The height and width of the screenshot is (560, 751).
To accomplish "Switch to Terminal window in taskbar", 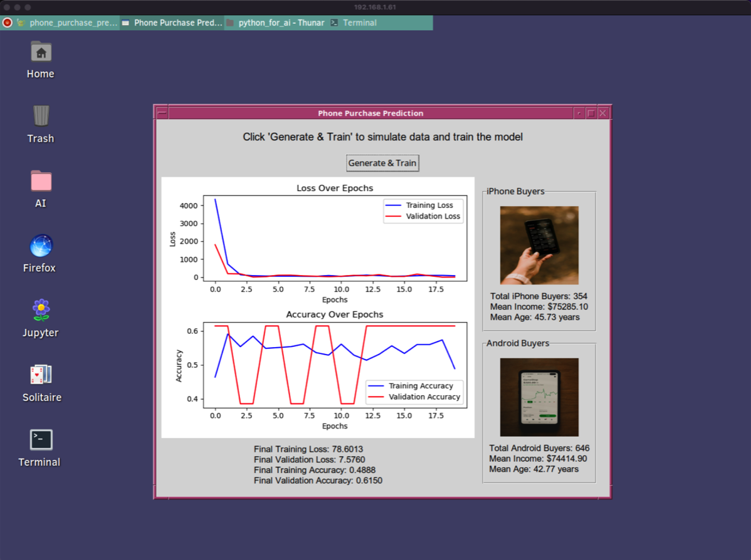I will (x=354, y=23).
